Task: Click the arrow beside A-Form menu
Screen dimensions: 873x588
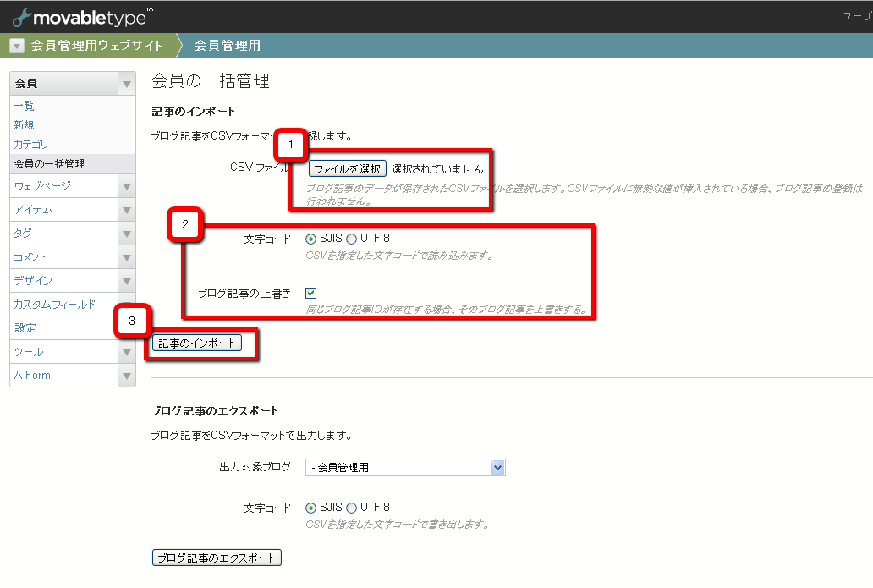Action: click(127, 376)
